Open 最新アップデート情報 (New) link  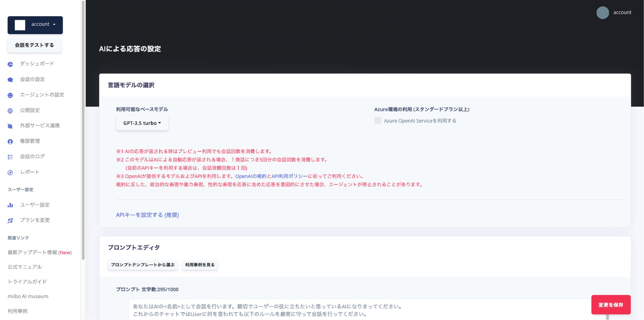(x=40, y=252)
